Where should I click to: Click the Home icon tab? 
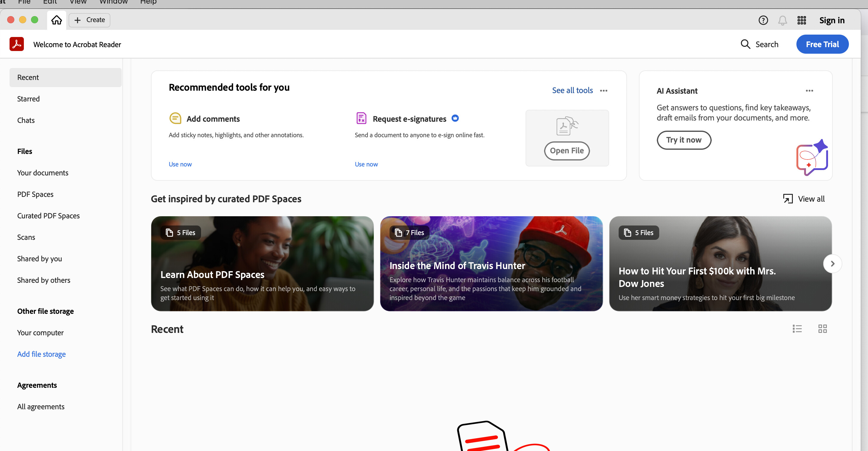coord(56,20)
